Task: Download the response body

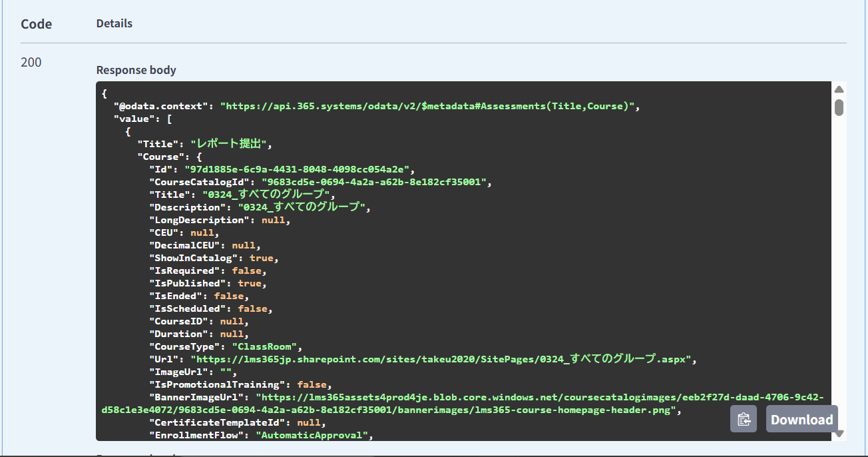Action: (801, 419)
